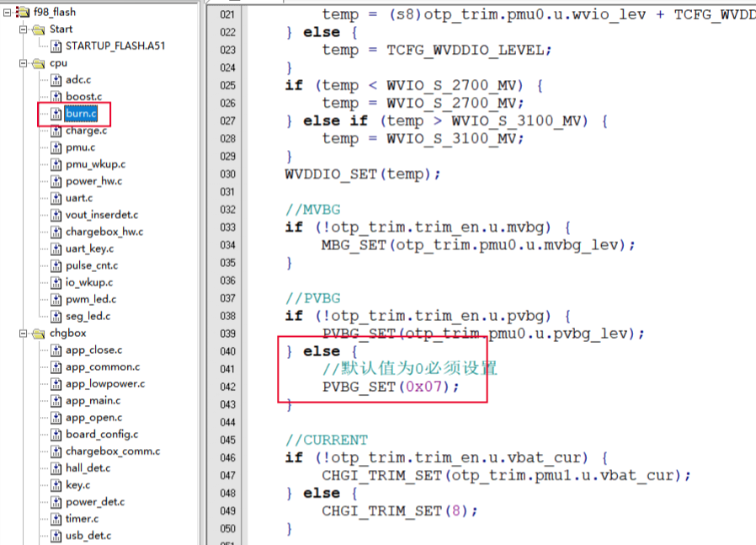Select app_common.c file
The height and width of the screenshot is (545, 756).
click(x=103, y=367)
